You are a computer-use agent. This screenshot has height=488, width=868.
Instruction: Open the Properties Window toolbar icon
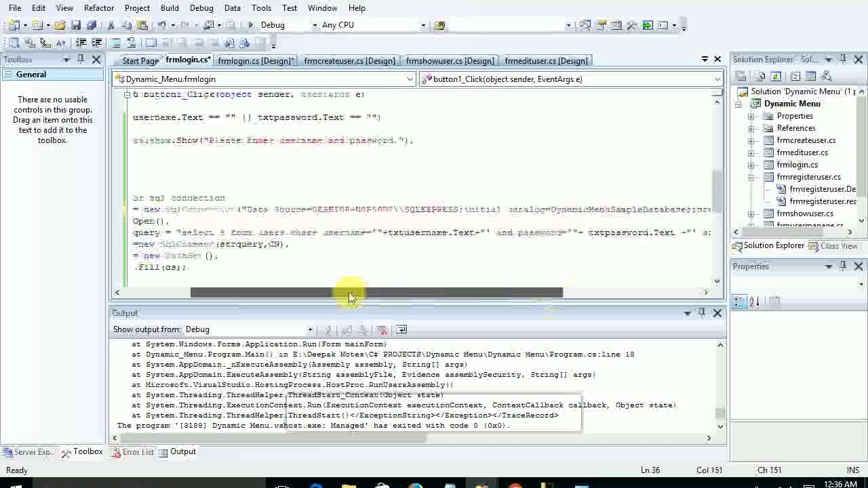click(600, 25)
